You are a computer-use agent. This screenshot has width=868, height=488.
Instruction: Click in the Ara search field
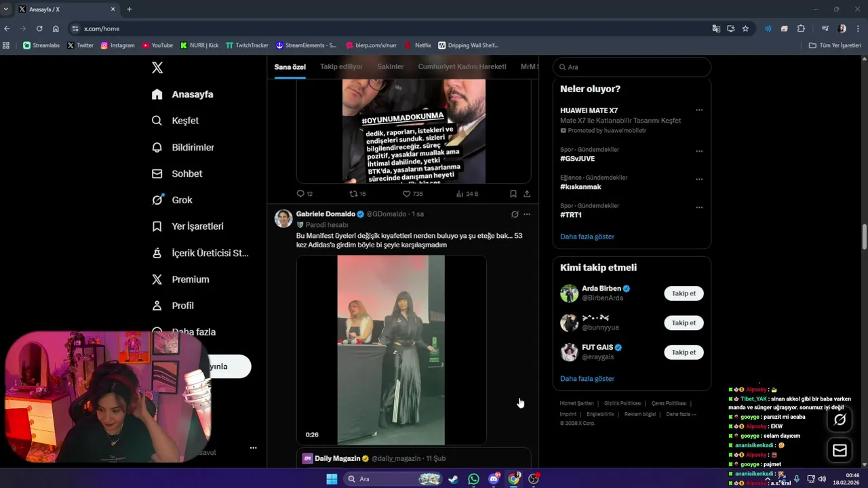[632, 67]
